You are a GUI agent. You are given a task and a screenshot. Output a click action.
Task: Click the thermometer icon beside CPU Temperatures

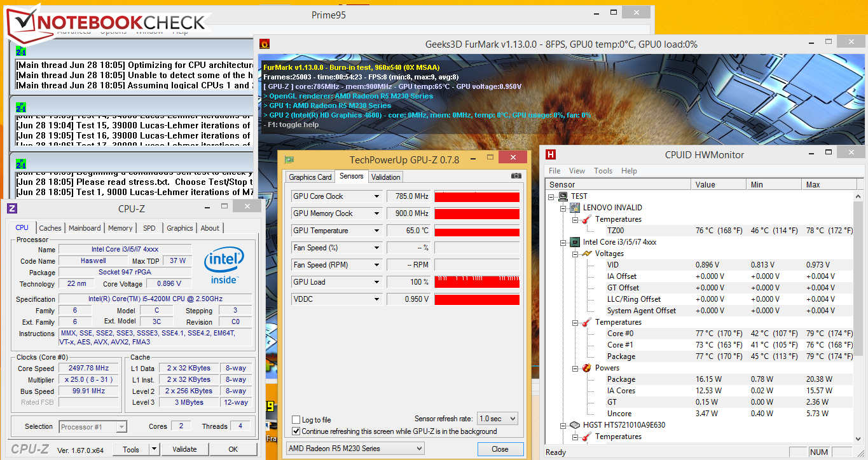(x=587, y=322)
